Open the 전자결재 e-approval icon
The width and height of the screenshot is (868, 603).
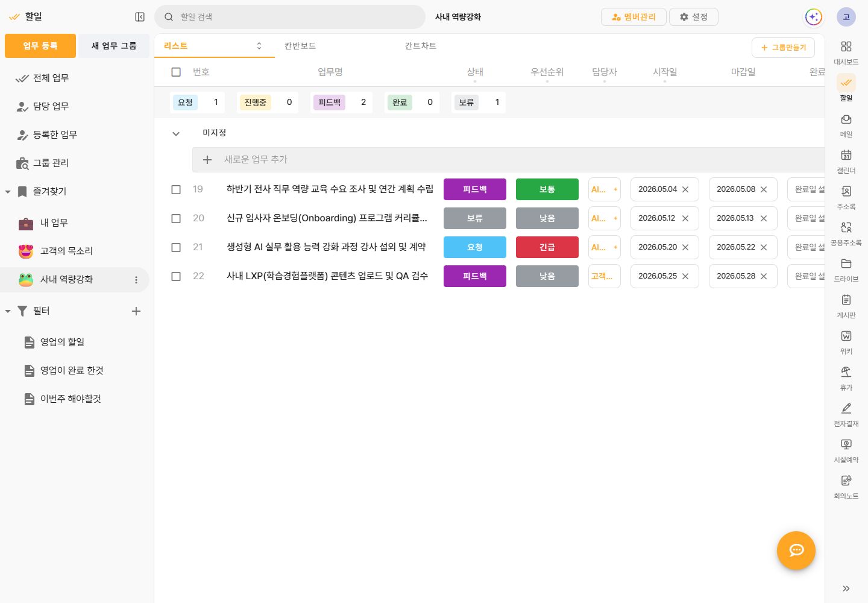[x=846, y=408]
